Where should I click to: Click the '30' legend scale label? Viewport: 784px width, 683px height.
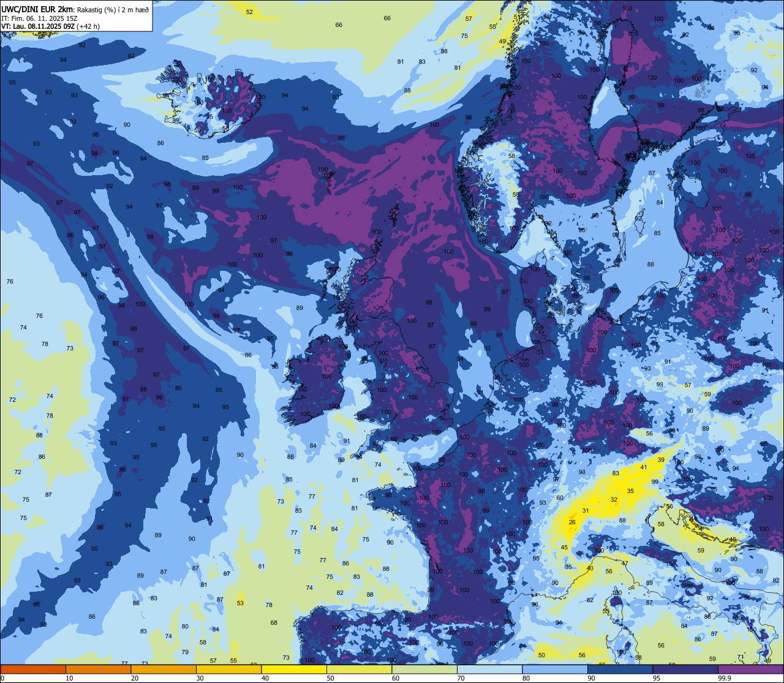coord(200,678)
